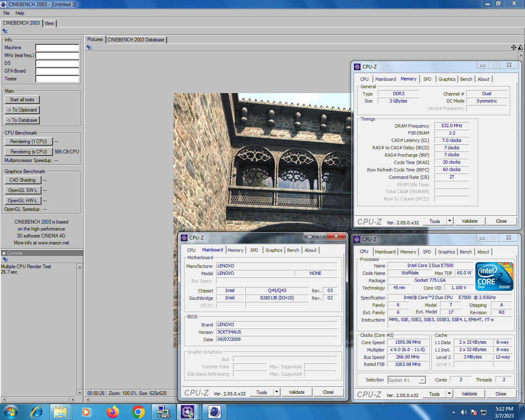Viewport: 525px width, 420px height.
Task: Click Tools button in Memory CPU-Z window
Action: [x=435, y=221]
